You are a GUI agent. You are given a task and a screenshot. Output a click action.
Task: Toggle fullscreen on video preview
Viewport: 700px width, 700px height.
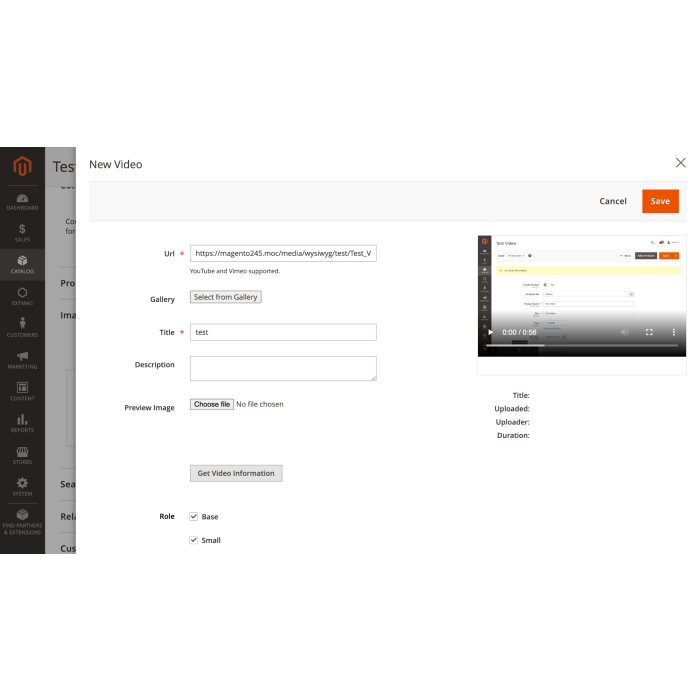pyautogui.click(x=649, y=332)
